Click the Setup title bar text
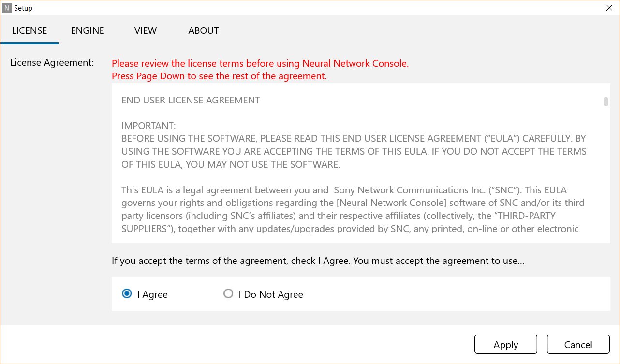The height and width of the screenshot is (364, 620). click(23, 8)
